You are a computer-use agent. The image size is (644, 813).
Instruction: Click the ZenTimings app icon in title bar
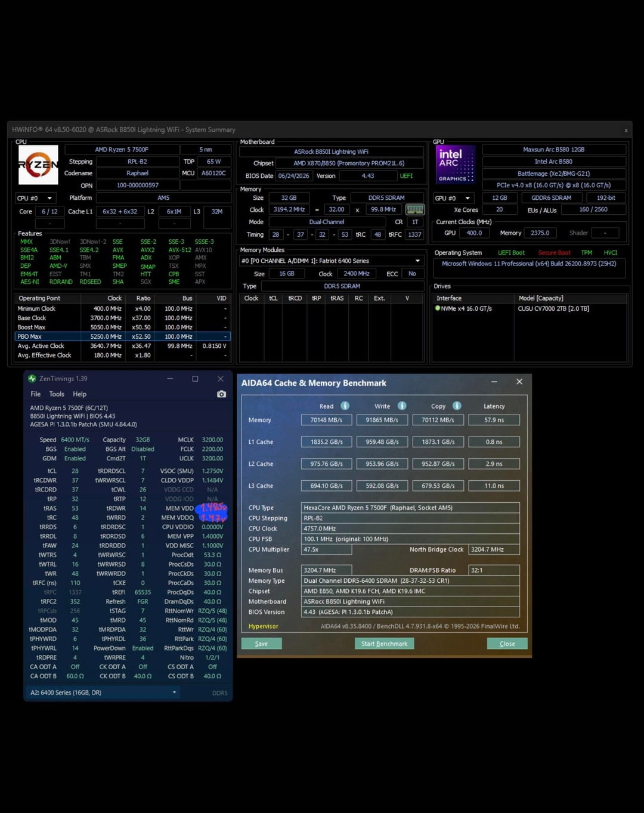coord(32,379)
